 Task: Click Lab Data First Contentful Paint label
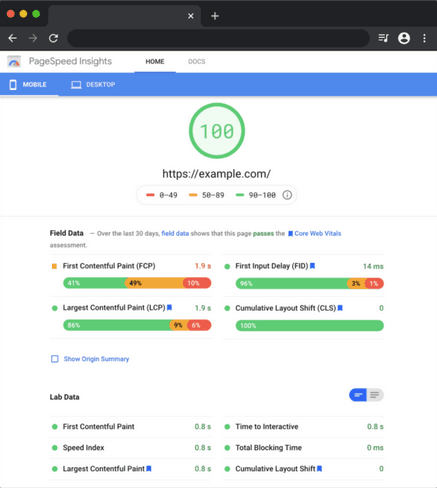click(99, 427)
